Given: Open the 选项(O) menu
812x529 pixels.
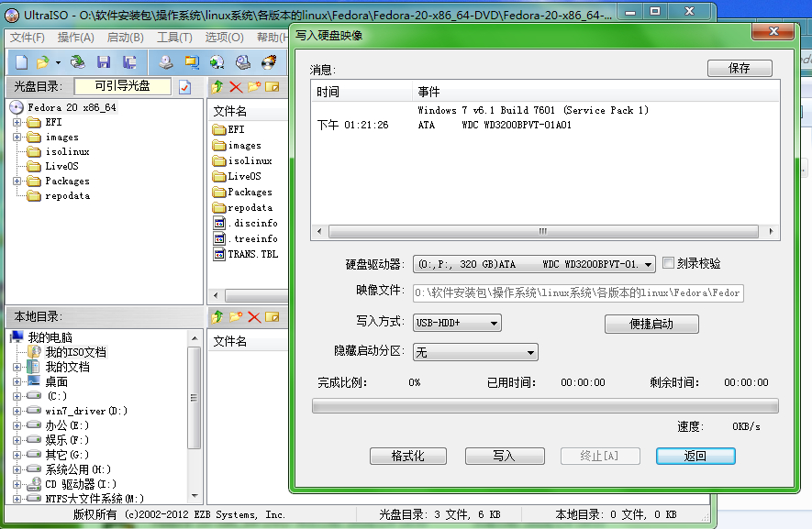Looking at the screenshot, I should tap(224, 38).
